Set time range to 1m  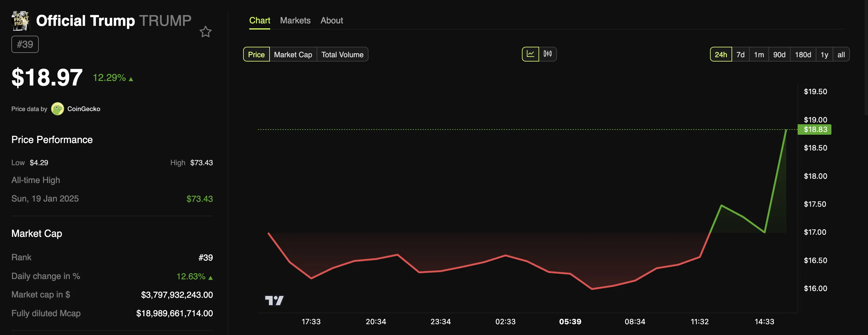759,55
